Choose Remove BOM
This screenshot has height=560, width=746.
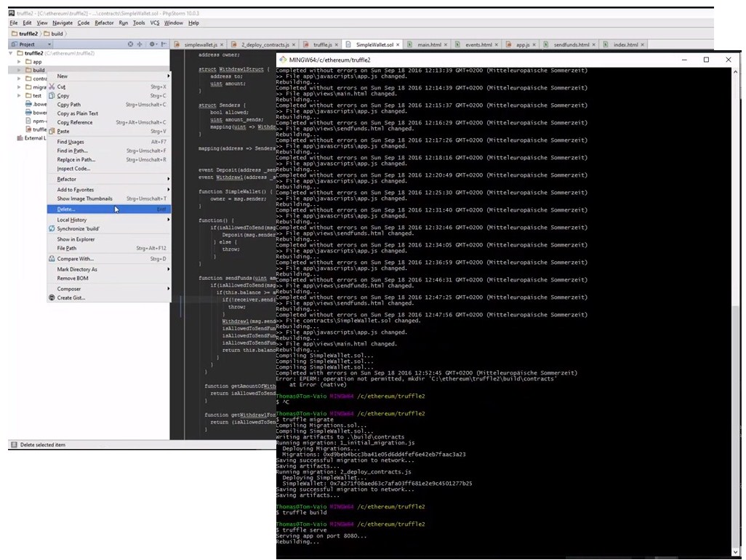pyautogui.click(x=108, y=279)
